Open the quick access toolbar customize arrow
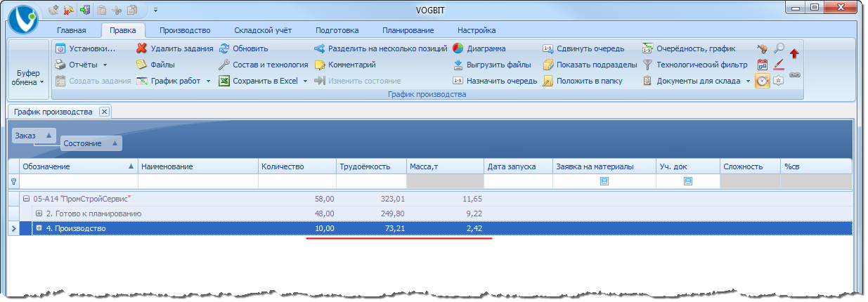The image size is (868, 302). click(x=155, y=11)
